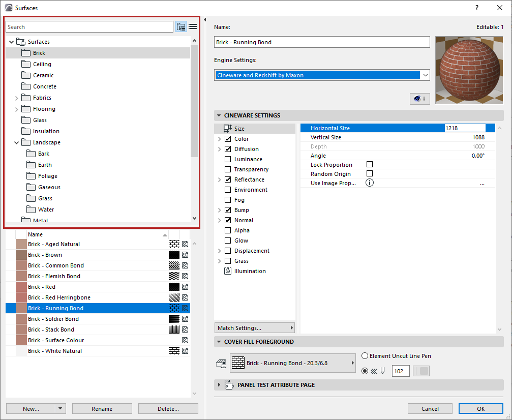Screen dimensions: 512x420
Task: Click the surface Search field
Action: (x=89, y=27)
